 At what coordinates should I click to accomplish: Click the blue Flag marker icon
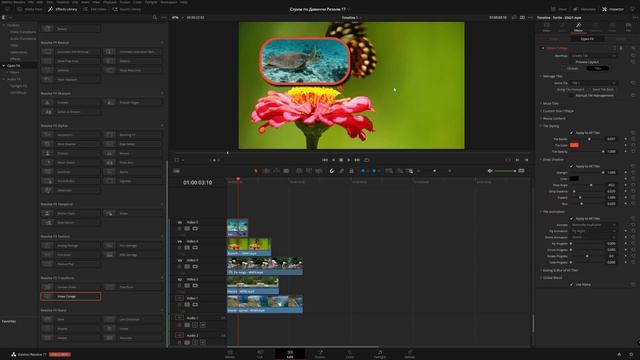362,171
